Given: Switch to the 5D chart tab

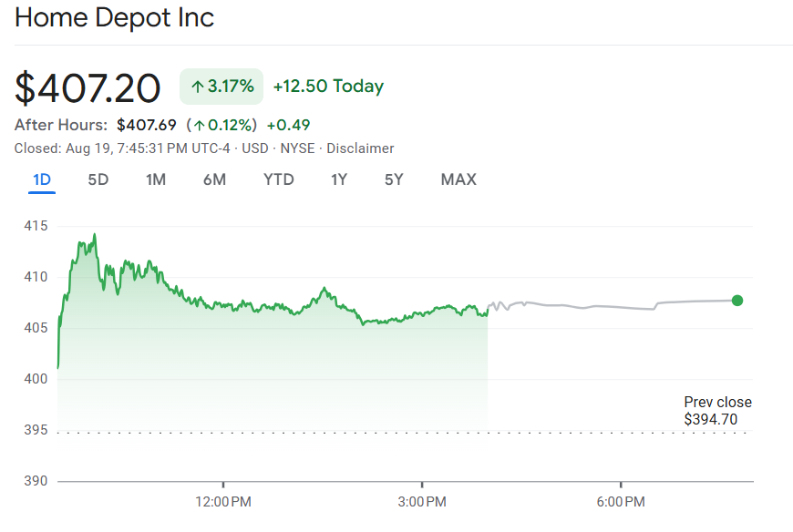Looking at the screenshot, I should click(98, 179).
